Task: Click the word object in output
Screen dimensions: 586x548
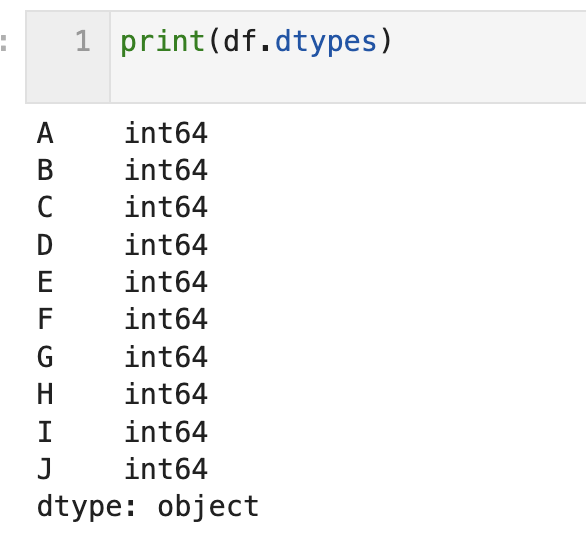Action: (x=208, y=507)
